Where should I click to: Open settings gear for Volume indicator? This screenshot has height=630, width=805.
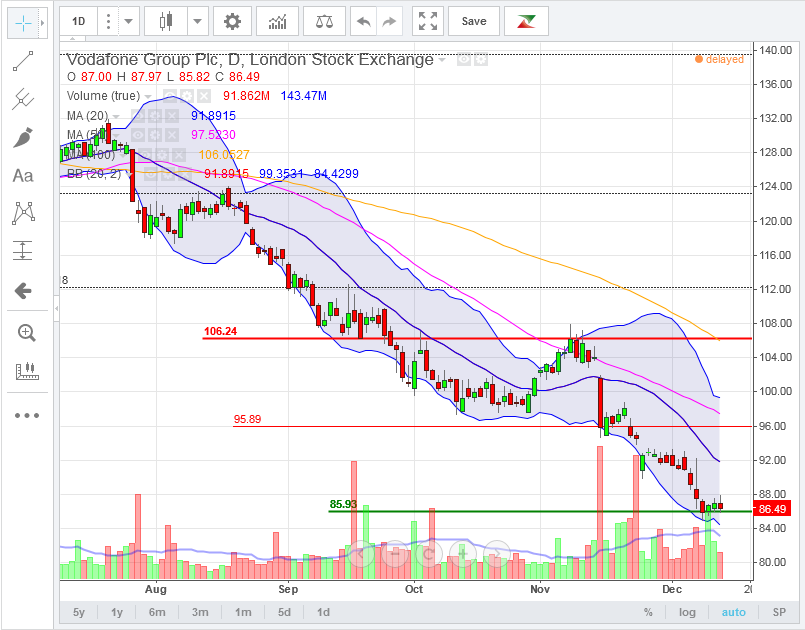187,96
